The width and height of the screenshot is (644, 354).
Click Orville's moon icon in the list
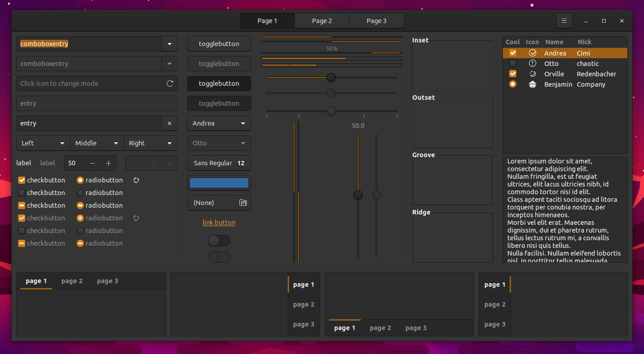coord(533,74)
